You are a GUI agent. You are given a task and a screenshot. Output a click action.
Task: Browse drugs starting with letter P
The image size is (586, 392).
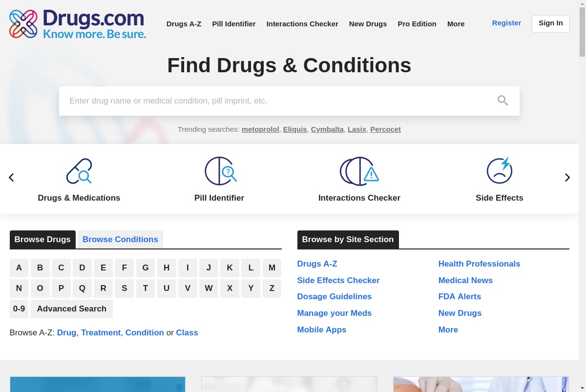[61, 289]
